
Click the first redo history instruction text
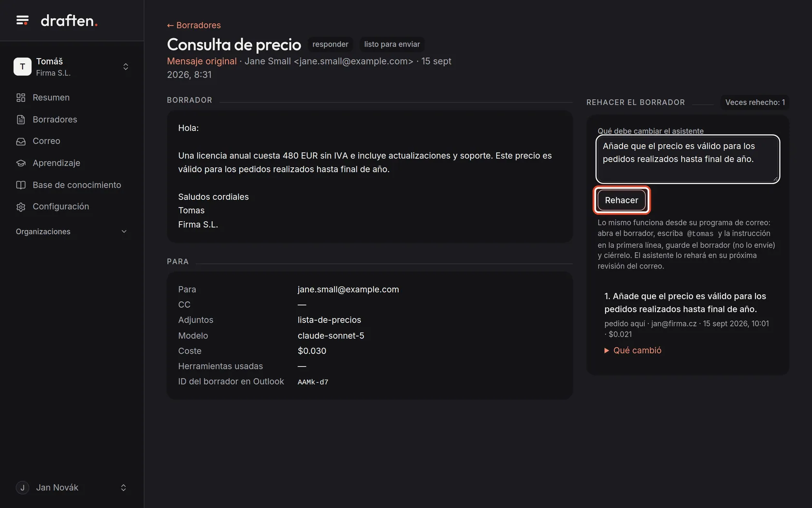pyautogui.click(x=685, y=303)
